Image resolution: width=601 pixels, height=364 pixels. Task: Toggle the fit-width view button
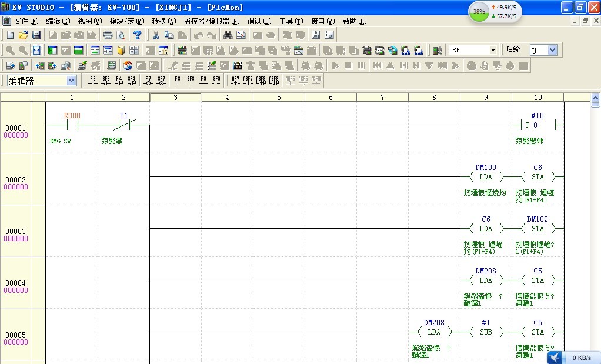tap(36, 51)
